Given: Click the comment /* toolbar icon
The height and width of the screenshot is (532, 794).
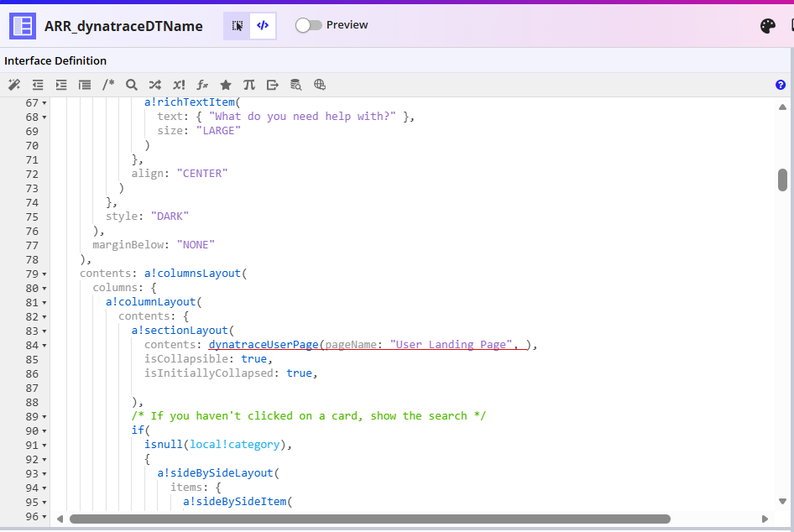Looking at the screenshot, I should tap(108, 85).
